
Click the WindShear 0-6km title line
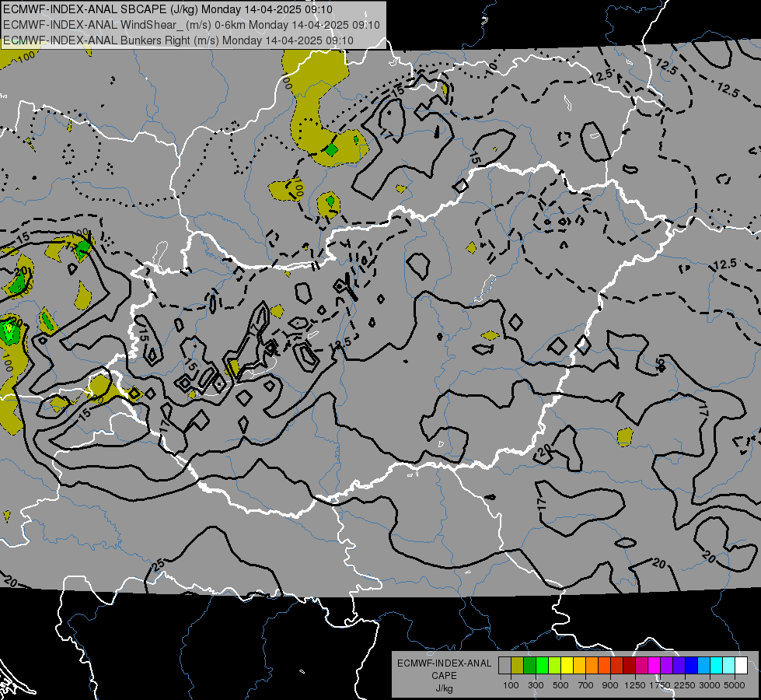(x=191, y=25)
